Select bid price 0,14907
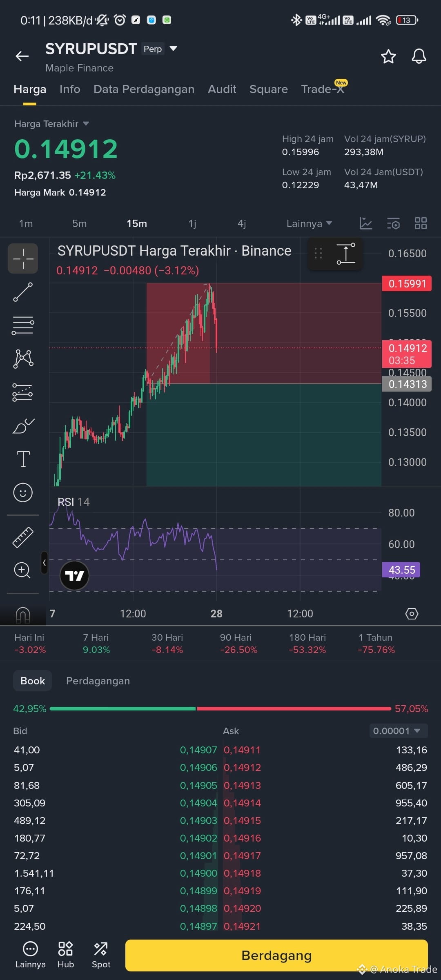 pos(198,750)
